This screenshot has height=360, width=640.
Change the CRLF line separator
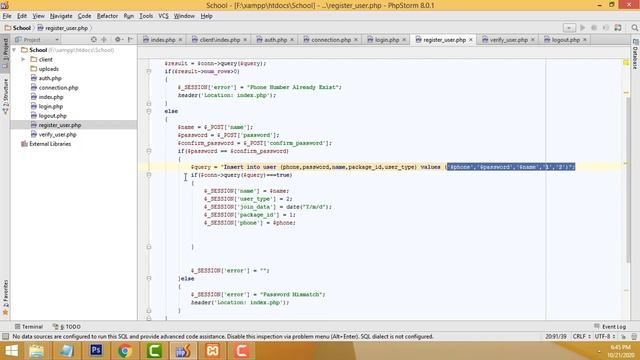pos(582,336)
